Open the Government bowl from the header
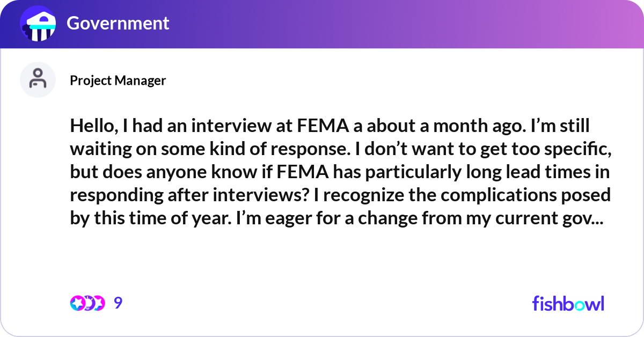 118,23
